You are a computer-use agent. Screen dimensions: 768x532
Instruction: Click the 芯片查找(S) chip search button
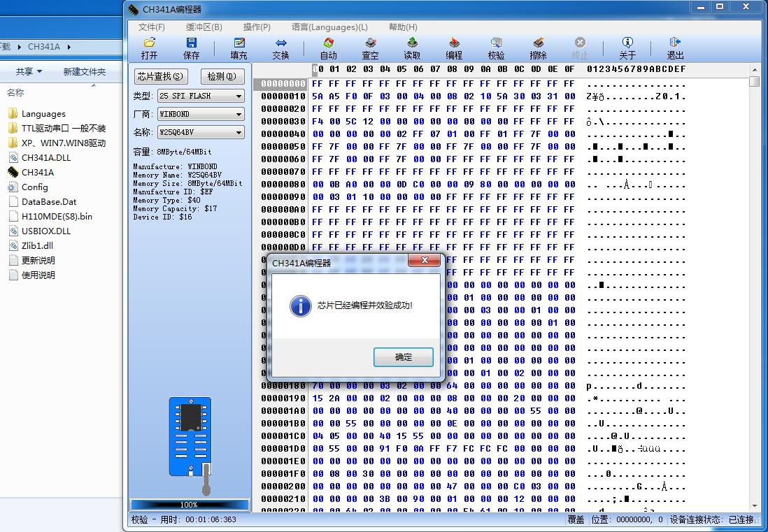[161, 76]
